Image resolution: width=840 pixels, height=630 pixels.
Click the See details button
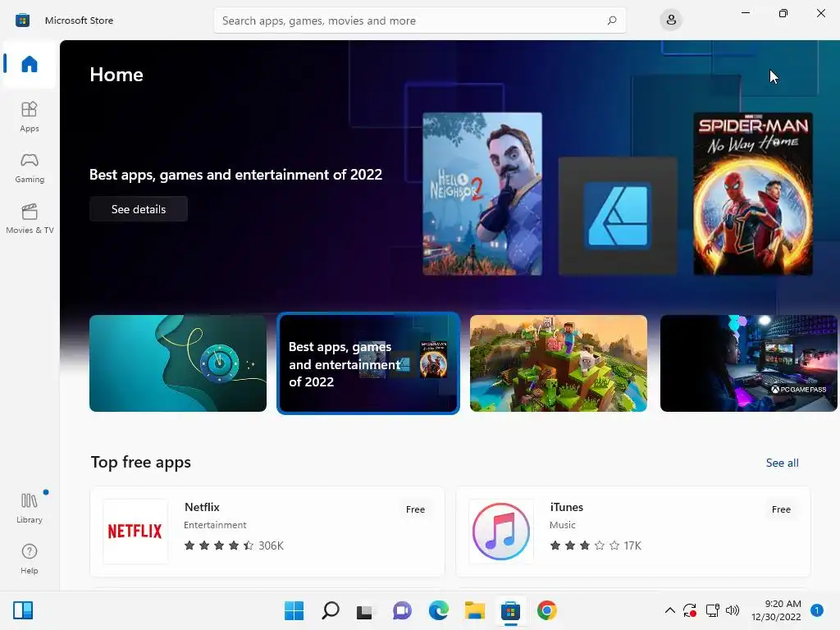pos(139,209)
